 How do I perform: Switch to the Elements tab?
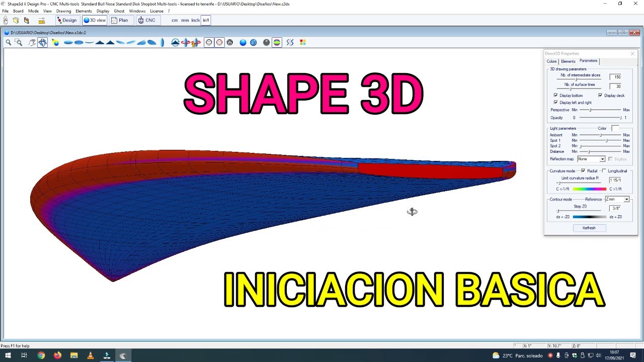[568, 61]
